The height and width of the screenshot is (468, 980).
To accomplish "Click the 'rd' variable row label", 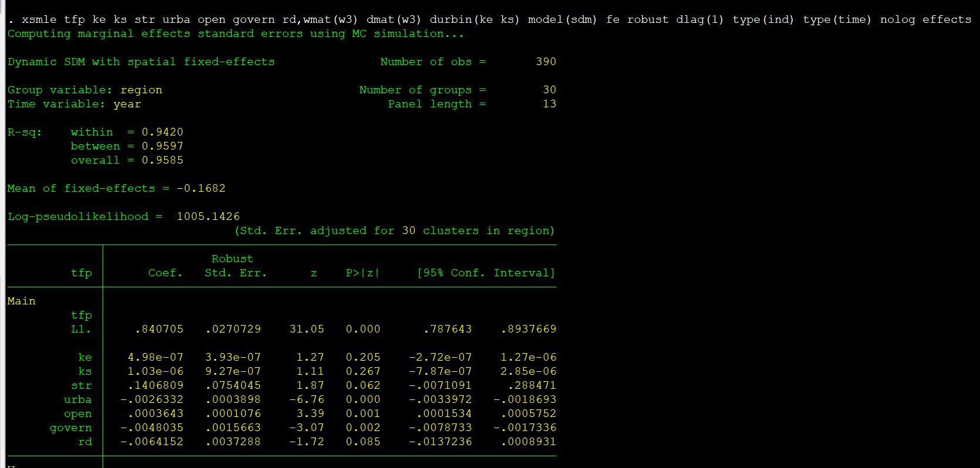I will click(x=85, y=442).
